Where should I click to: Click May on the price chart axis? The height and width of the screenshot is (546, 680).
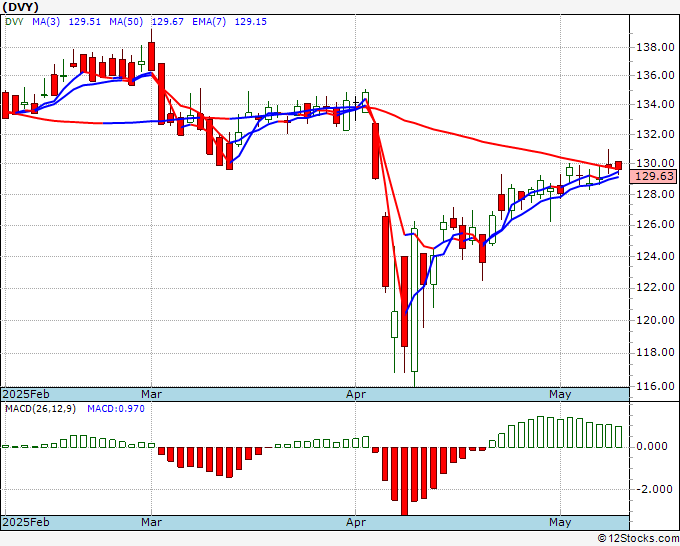click(x=560, y=394)
